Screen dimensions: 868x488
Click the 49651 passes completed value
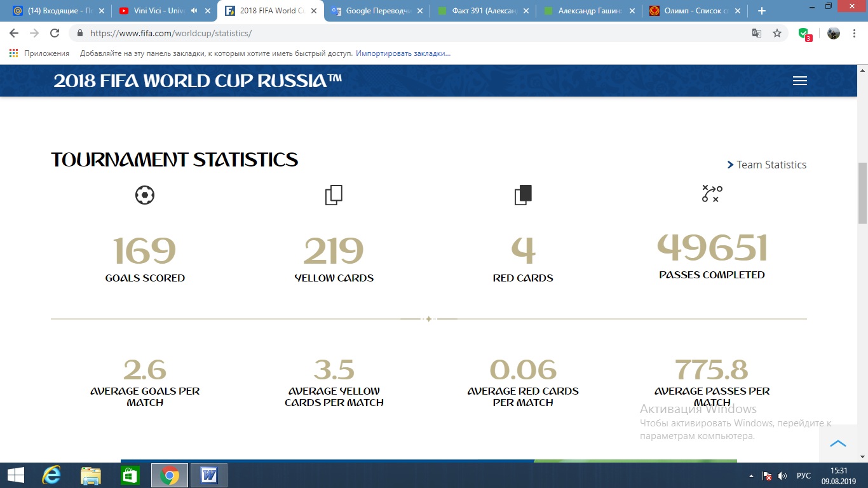(712, 248)
